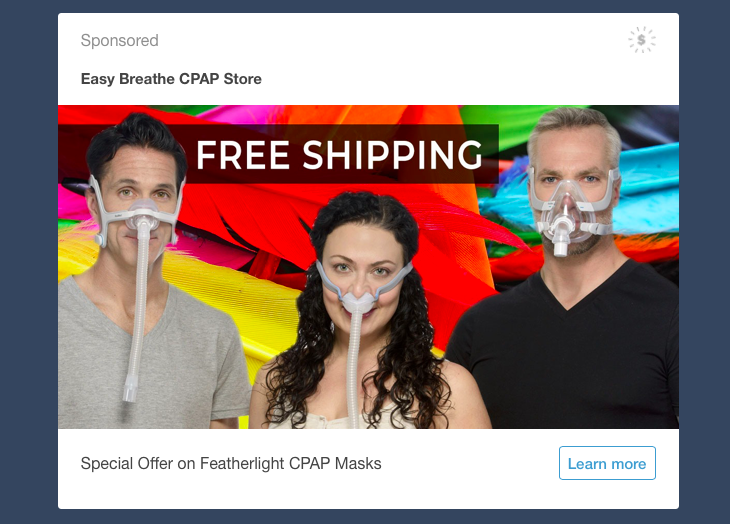This screenshot has width=730, height=524.
Task: Open the Easy Breathe CPAP Store link
Action: (x=171, y=79)
